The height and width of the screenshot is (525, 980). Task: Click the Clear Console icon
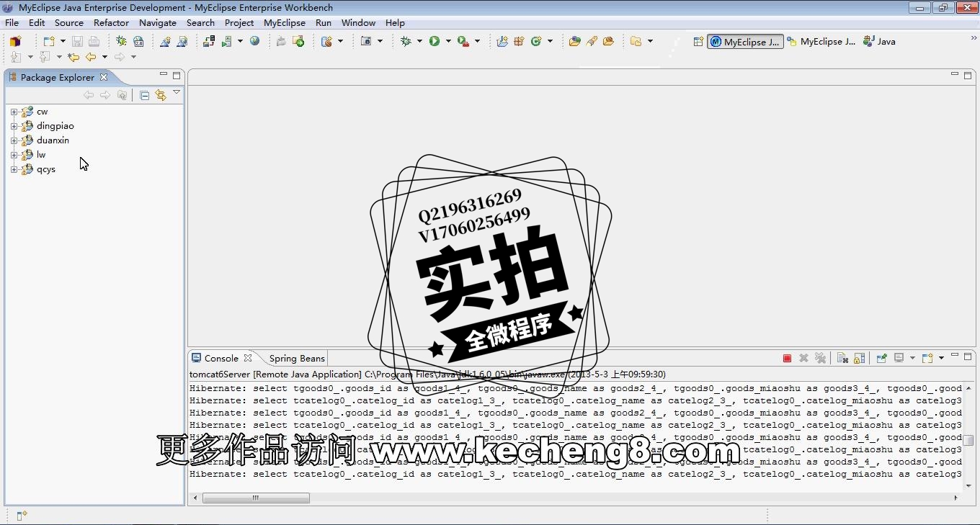point(843,358)
